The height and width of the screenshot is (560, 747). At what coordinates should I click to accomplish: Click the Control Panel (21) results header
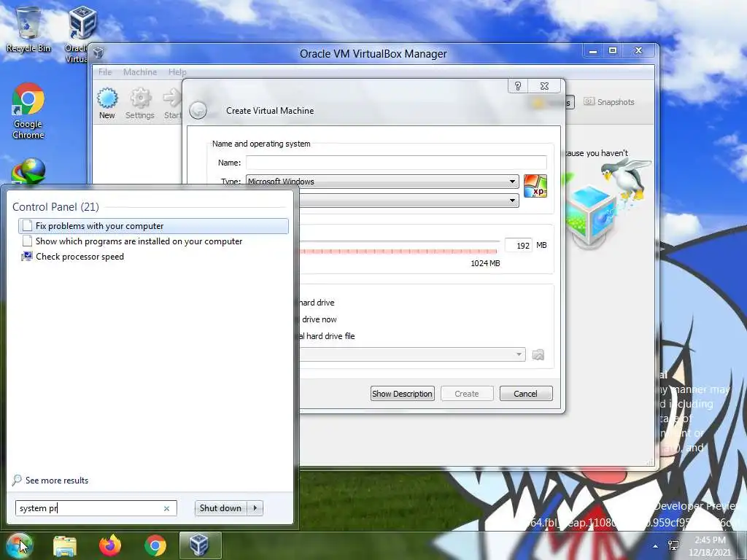[x=55, y=206]
